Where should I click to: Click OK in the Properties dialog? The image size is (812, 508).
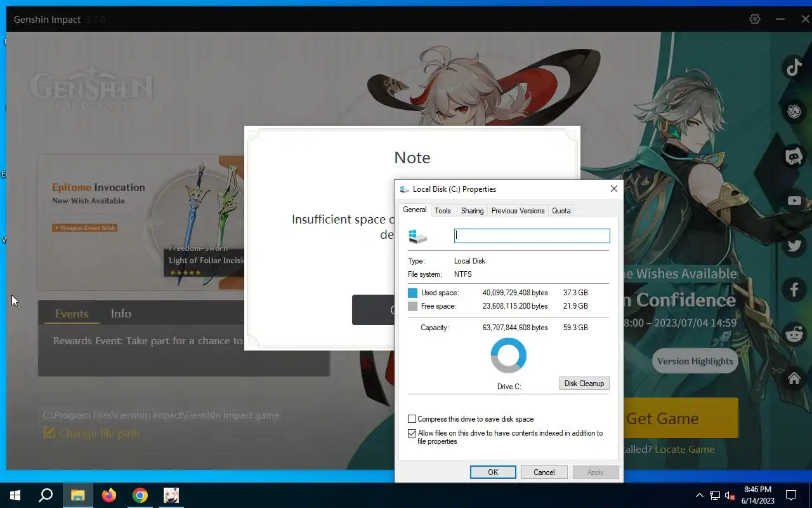tap(493, 472)
